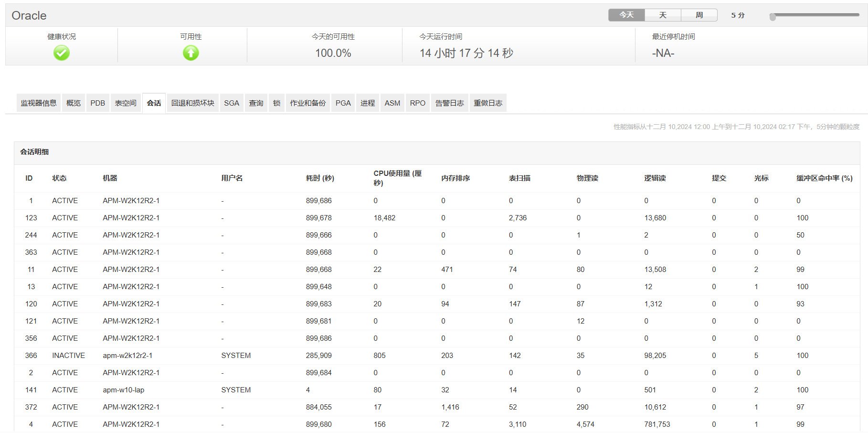Click the -NA- last downtime value

[663, 53]
